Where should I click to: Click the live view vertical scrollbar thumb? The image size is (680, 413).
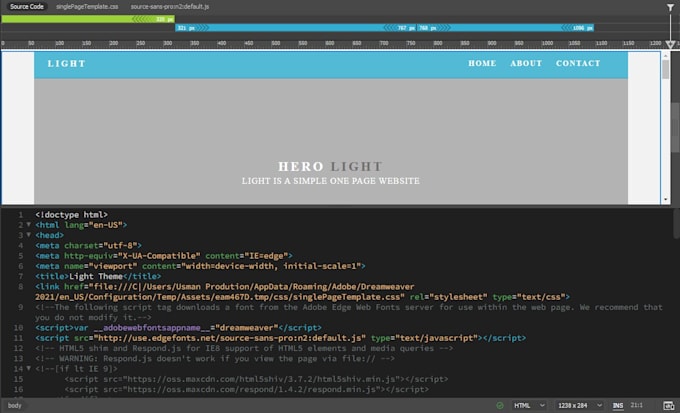[x=666, y=69]
